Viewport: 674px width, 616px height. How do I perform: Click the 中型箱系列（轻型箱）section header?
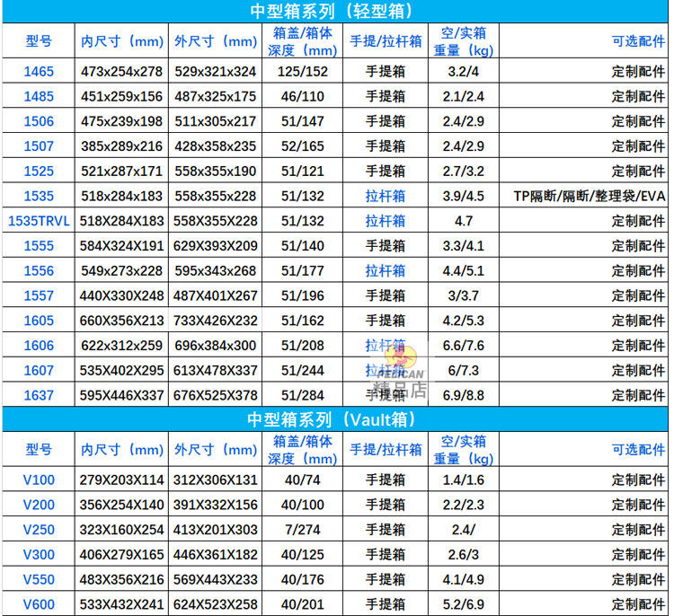tap(335, 11)
